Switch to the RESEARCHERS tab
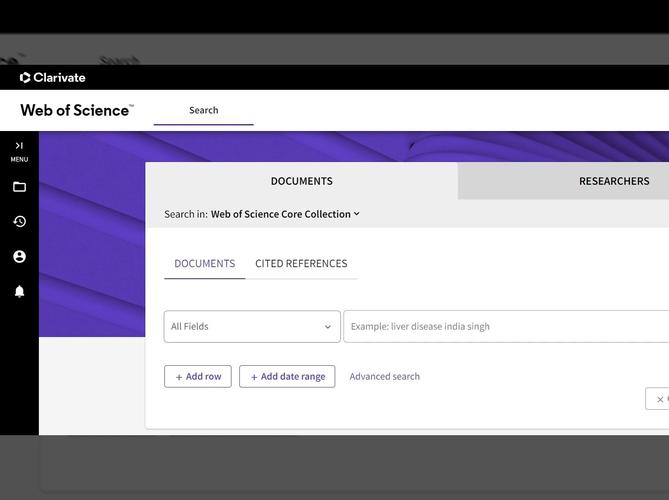 (x=613, y=181)
